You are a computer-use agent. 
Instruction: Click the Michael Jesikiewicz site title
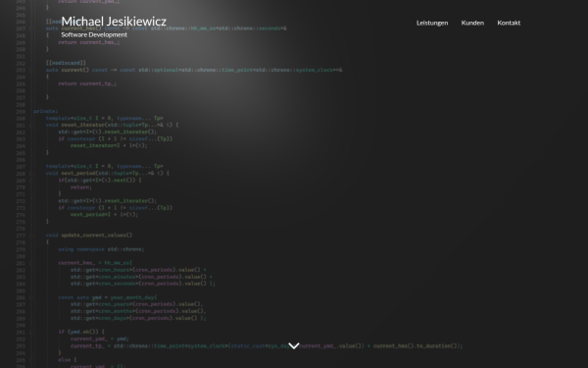point(114,22)
